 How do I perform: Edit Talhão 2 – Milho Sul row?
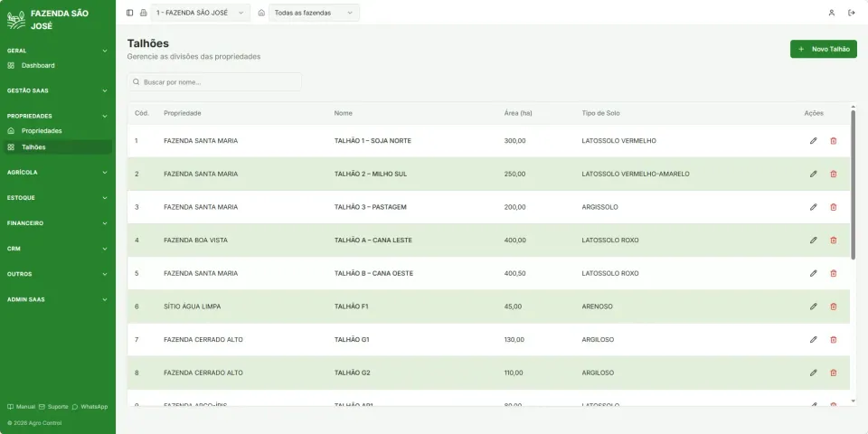(x=813, y=174)
